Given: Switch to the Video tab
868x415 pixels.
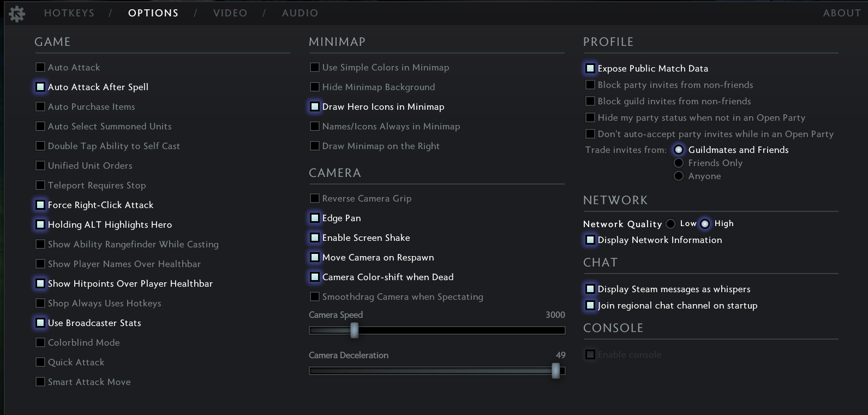Looking at the screenshot, I should click(230, 13).
